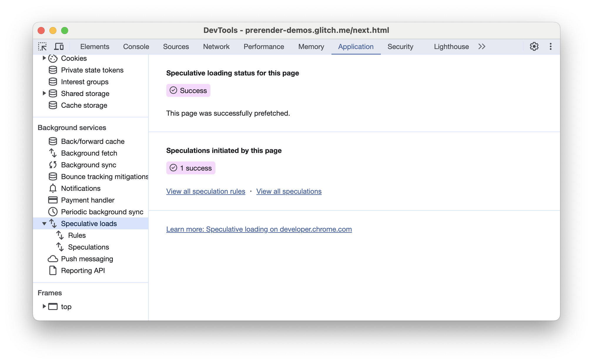Select the Console tab
Image resolution: width=593 pixels, height=364 pixels.
click(136, 47)
